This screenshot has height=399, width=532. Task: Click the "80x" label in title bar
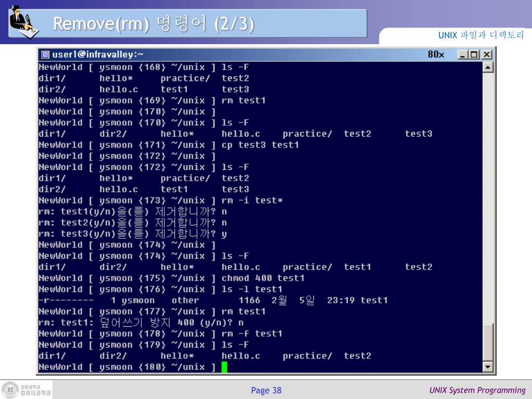click(x=436, y=54)
